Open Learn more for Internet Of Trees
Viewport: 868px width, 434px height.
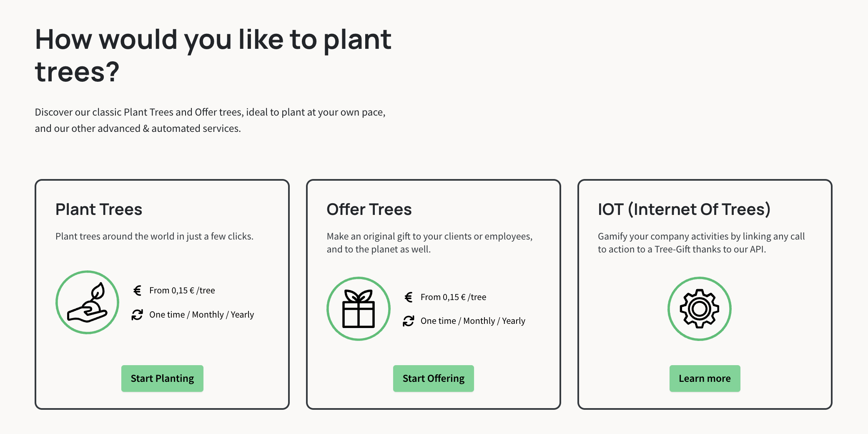[x=705, y=378]
